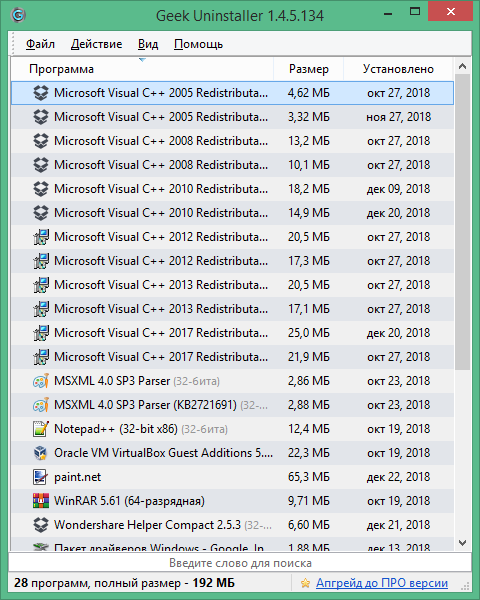This screenshot has height=600, width=480.
Task: Click the Wondershare Helper Compact icon
Action: [41, 525]
